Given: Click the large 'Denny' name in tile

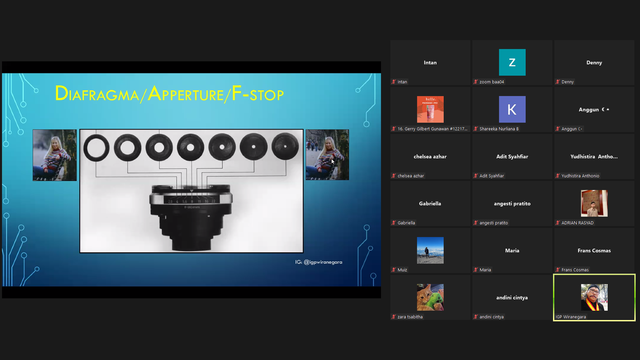Looking at the screenshot, I should click(x=594, y=62).
